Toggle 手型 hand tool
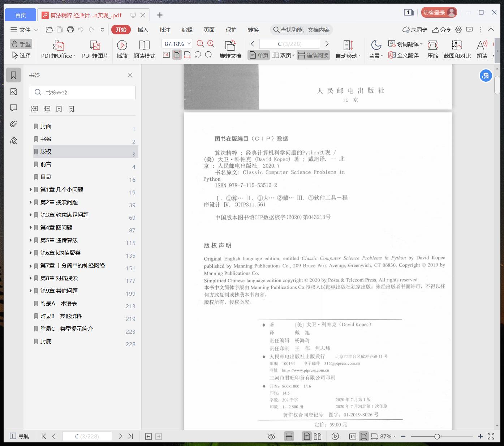This screenshot has height=446, width=504. 21,44
